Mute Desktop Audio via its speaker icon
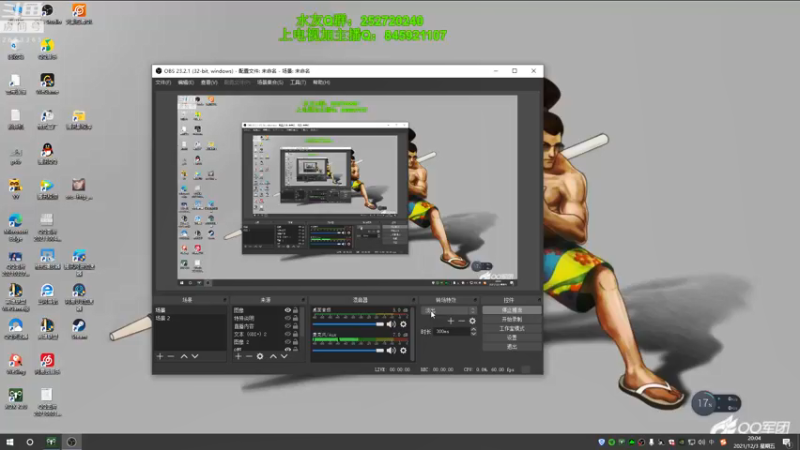 click(x=391, y=324)
